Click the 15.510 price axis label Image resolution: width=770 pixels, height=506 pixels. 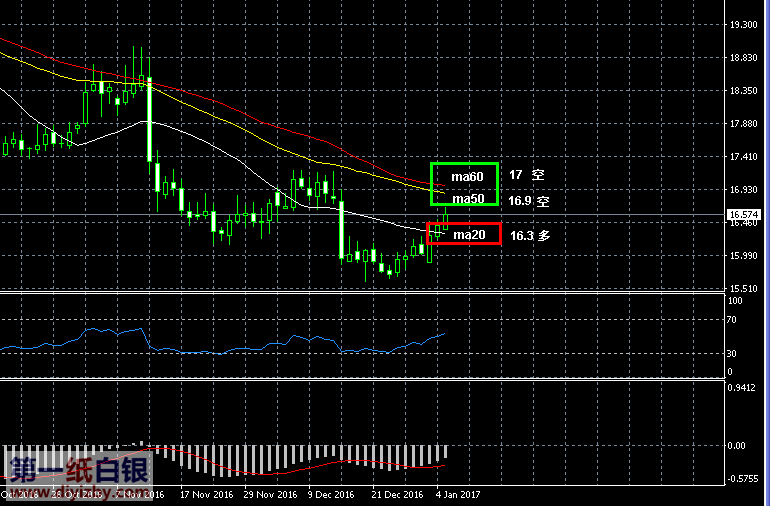click(x=743, y=289)
